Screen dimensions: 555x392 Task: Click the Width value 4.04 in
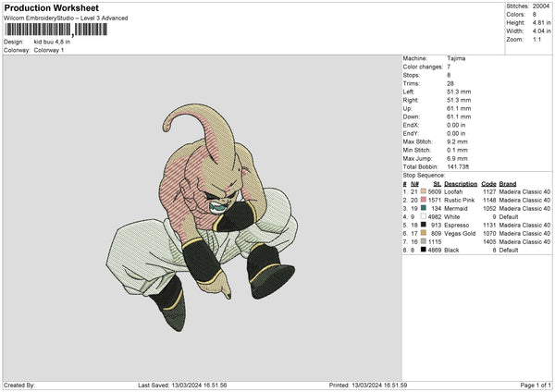pos(541,31)
